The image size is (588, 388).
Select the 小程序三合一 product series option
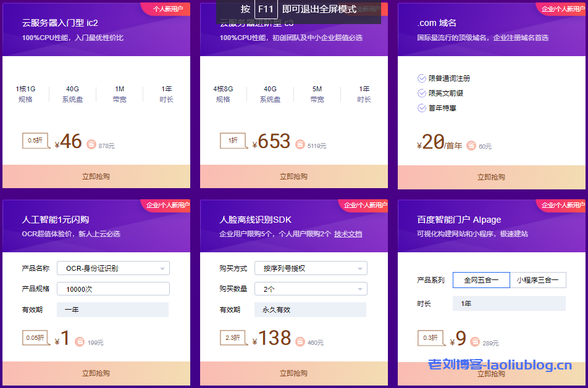(x=538, y=279)
